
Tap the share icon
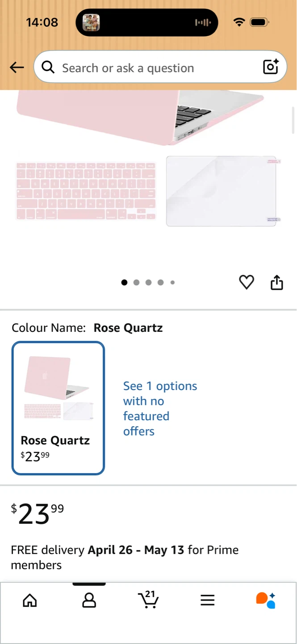click(x=277, y=283)
